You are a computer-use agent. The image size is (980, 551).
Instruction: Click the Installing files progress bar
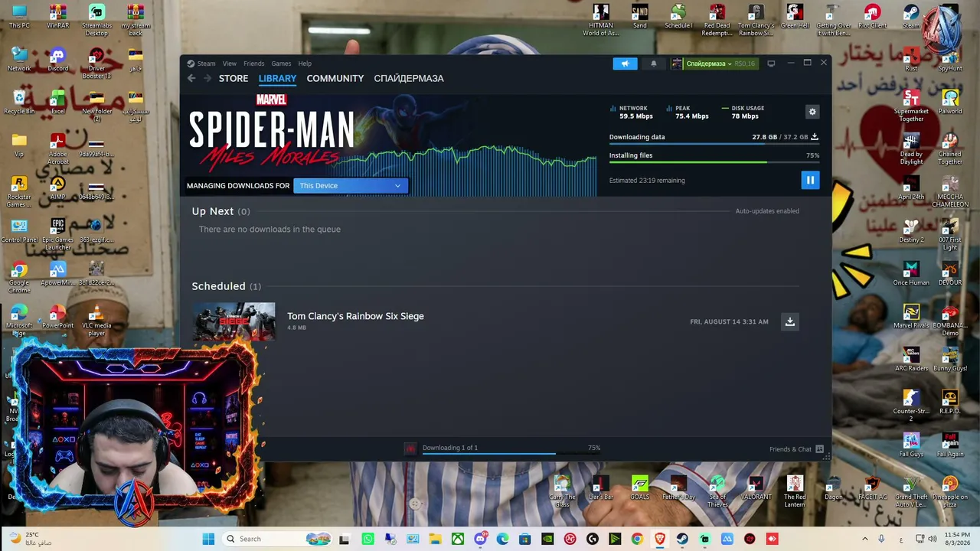[x=714, y=162]
